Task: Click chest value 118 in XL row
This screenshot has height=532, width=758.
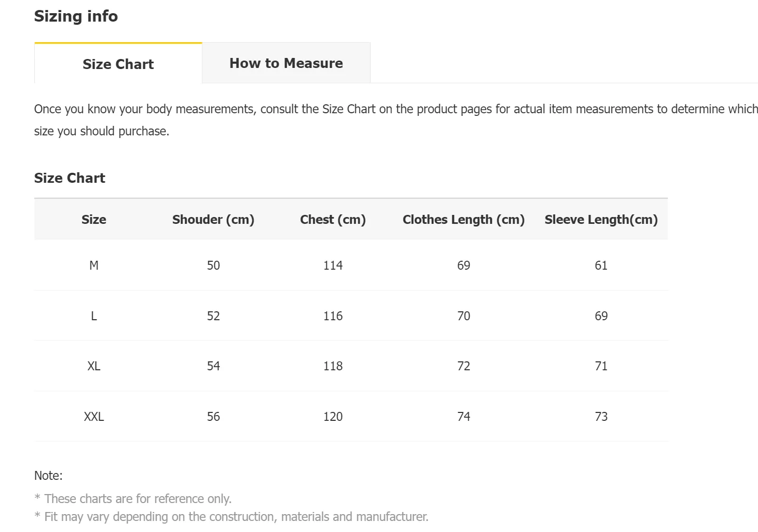Action: point(333,366)
